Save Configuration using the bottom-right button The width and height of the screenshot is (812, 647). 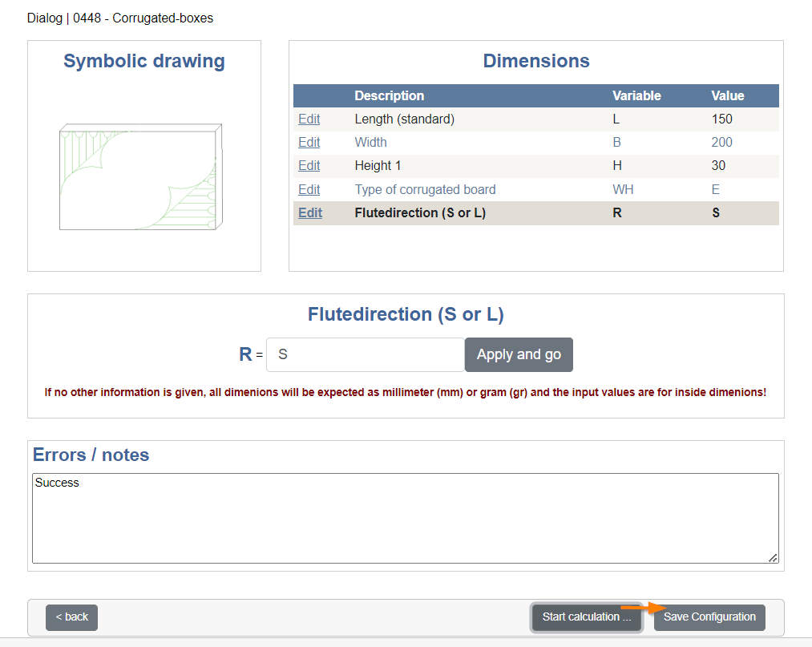point(709,617)
